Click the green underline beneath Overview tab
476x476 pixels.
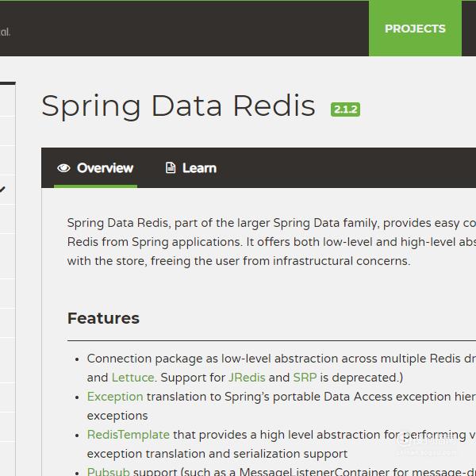[x=95, y=186]
